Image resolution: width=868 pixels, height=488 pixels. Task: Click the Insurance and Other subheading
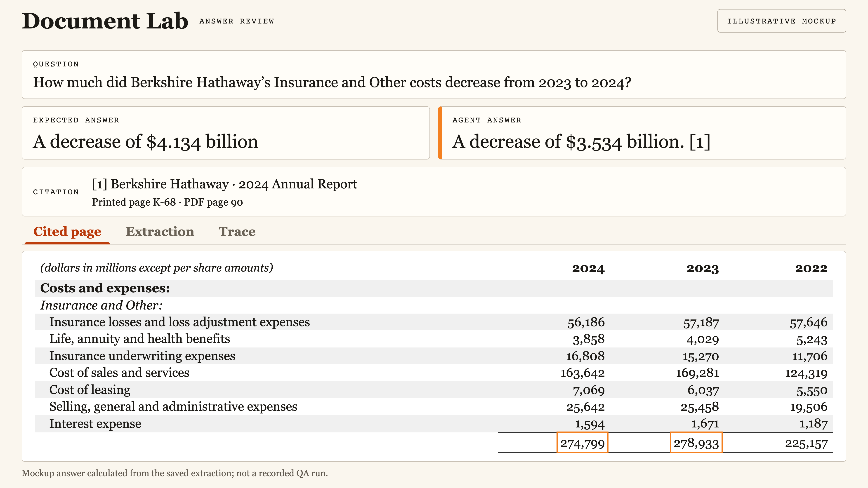pos(101,305)
